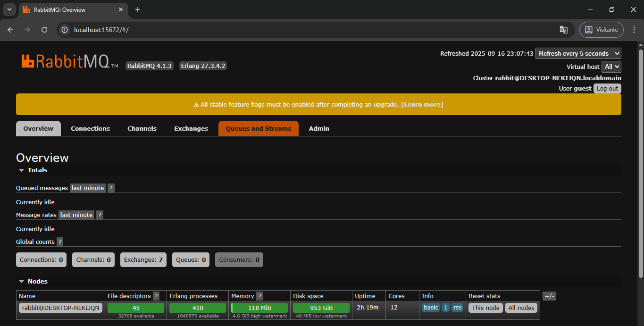This screenshot has width=644, height=326.
Task: Click the Exchanges: 7 count button
Action: coord(143,259)
